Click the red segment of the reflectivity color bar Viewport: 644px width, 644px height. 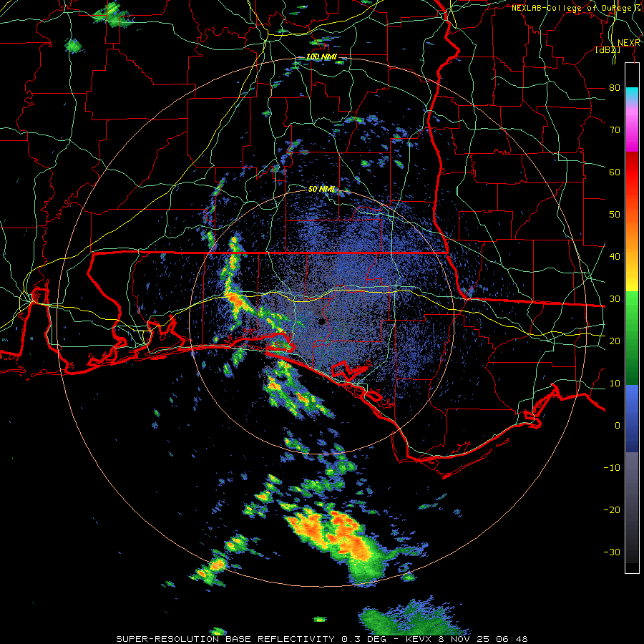[x=632, y=172]
